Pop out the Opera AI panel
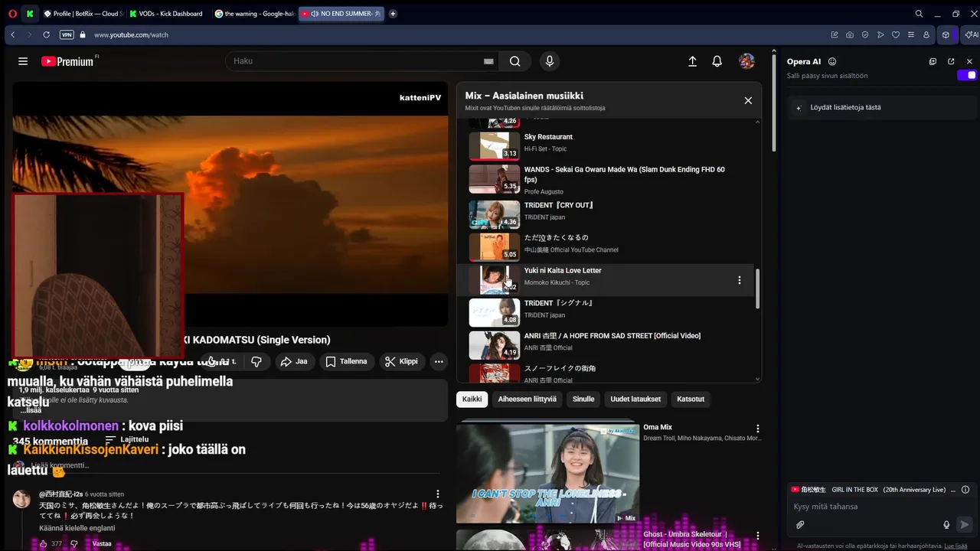This screenshot has height=551, width=980. tap(951, 61)
